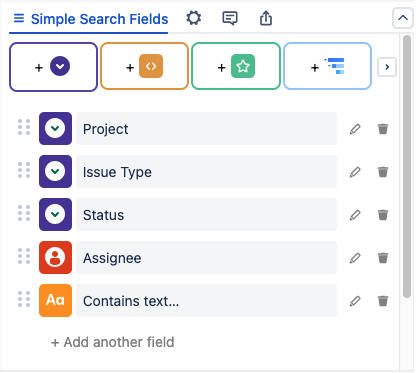
Task: Click the drag handle for Issue Type row
Action: 24,170
